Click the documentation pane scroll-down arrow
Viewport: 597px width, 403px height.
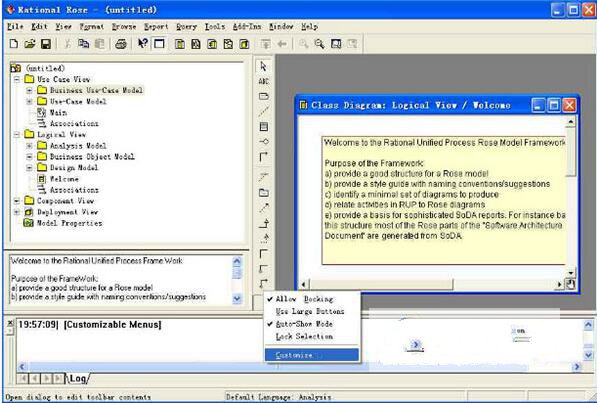click(237, 299)
